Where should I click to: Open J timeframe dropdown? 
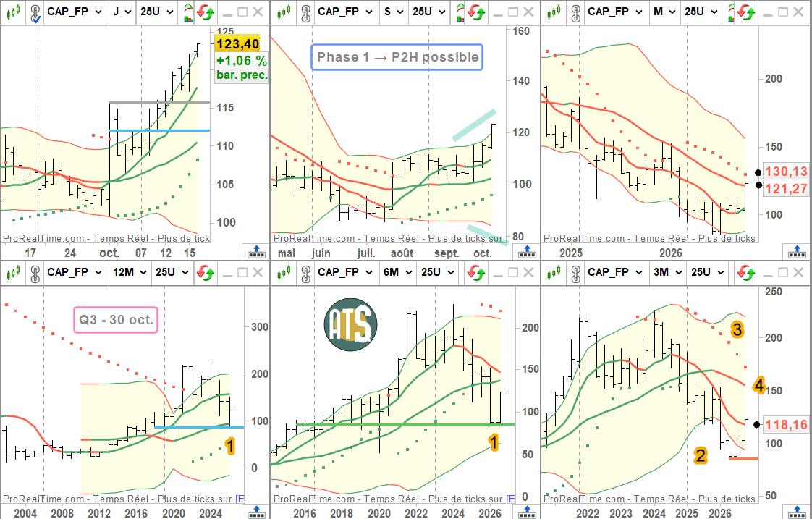tap(123, 12)
